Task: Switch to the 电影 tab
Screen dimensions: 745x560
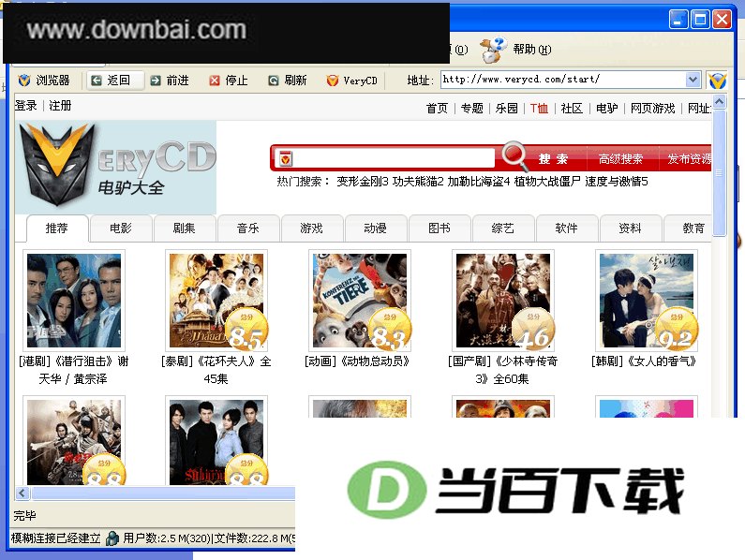Action: coord(121,228)
